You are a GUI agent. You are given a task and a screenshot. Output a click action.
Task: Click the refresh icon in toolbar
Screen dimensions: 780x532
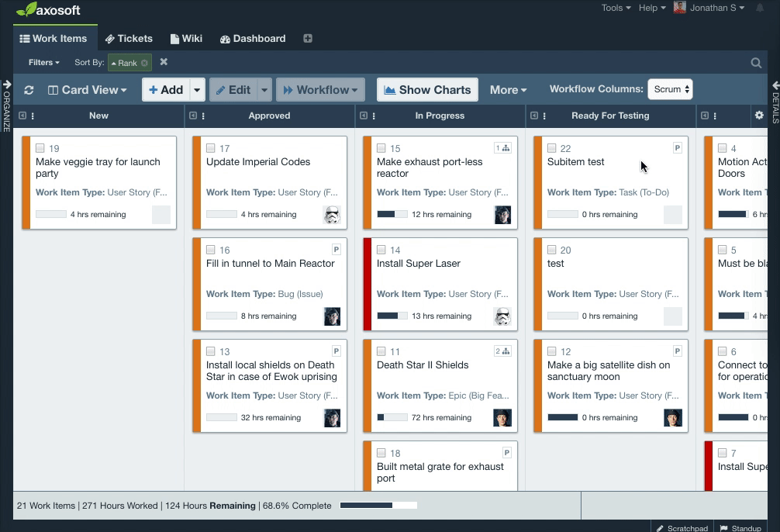coord(29,90)
